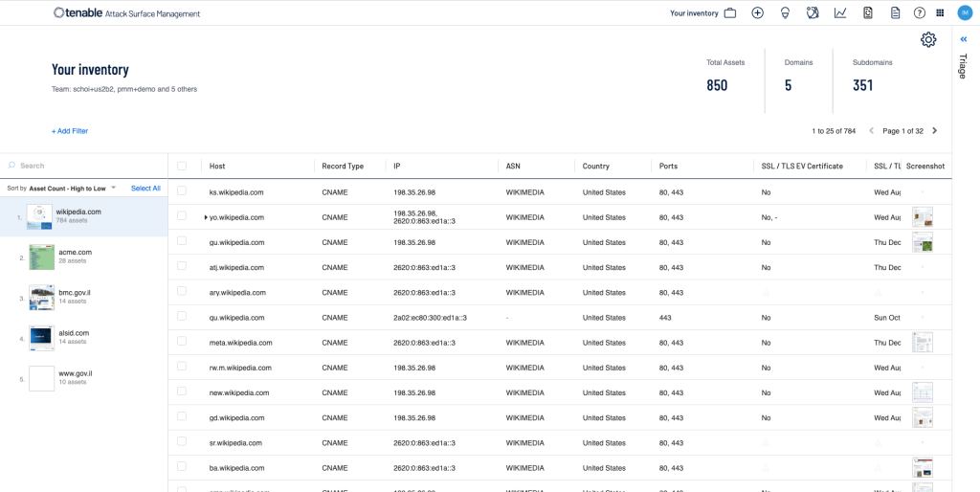The width and height of the screenshot is (980, 492).
Task: Tick the select-all checkbox in table header
Action: click(182, 166)
